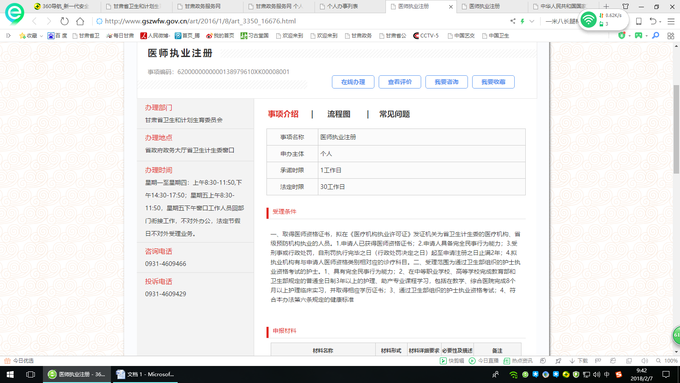Switch to the 甘肃政务服务网 tab

pos(203,7)
